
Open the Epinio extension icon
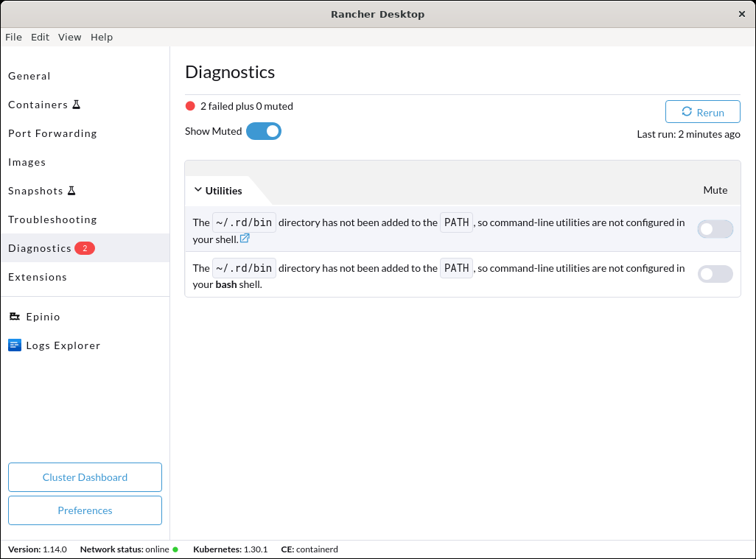tap(15, 317)
